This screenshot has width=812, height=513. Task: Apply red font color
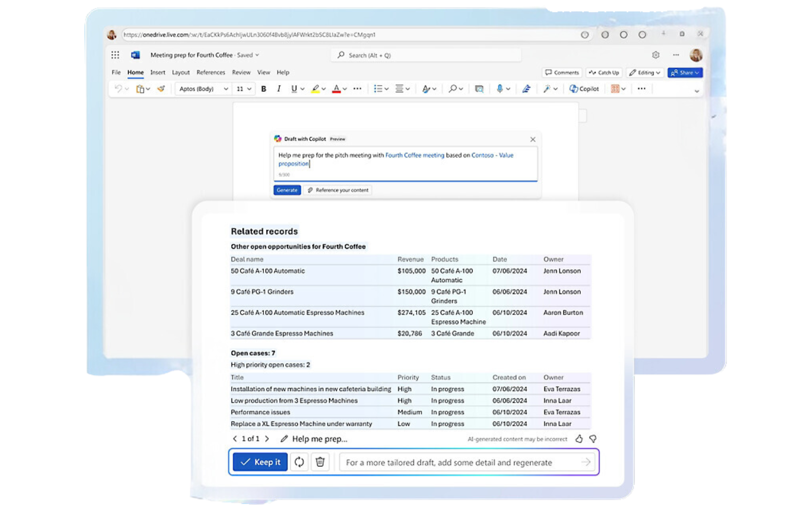click(x=336, y=89)
